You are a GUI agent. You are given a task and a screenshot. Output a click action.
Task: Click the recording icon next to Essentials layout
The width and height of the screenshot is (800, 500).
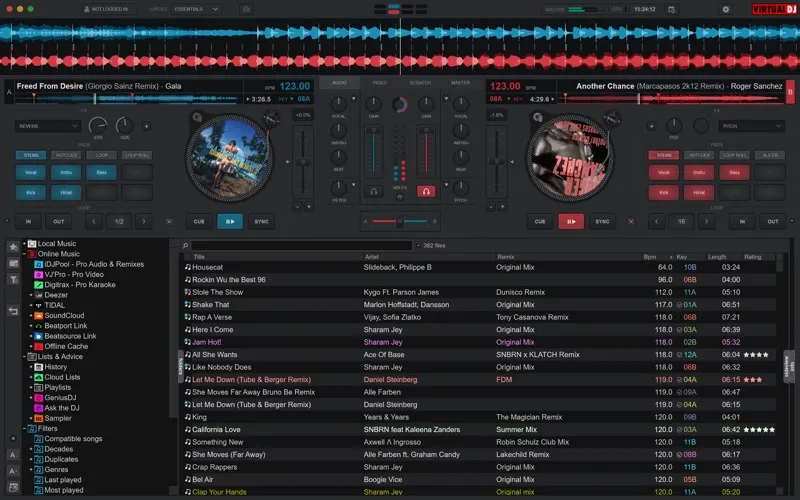[x=246, y=9]
